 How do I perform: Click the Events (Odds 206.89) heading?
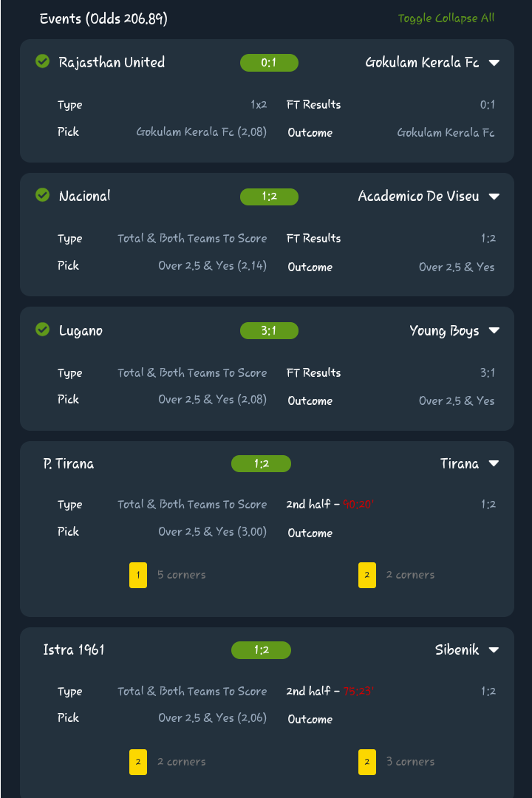[103, 18]
